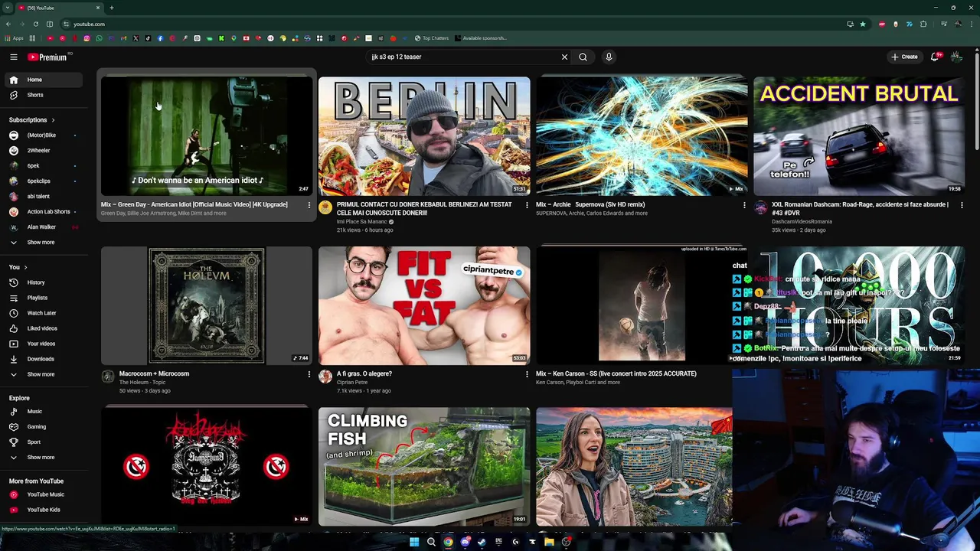Open YouTube Kids link
This screenshot has width=980, height=551.
44,510
